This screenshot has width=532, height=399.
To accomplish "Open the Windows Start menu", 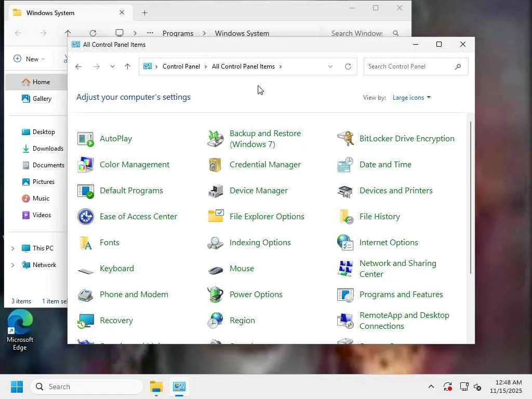I will click(x=17, y=387).
